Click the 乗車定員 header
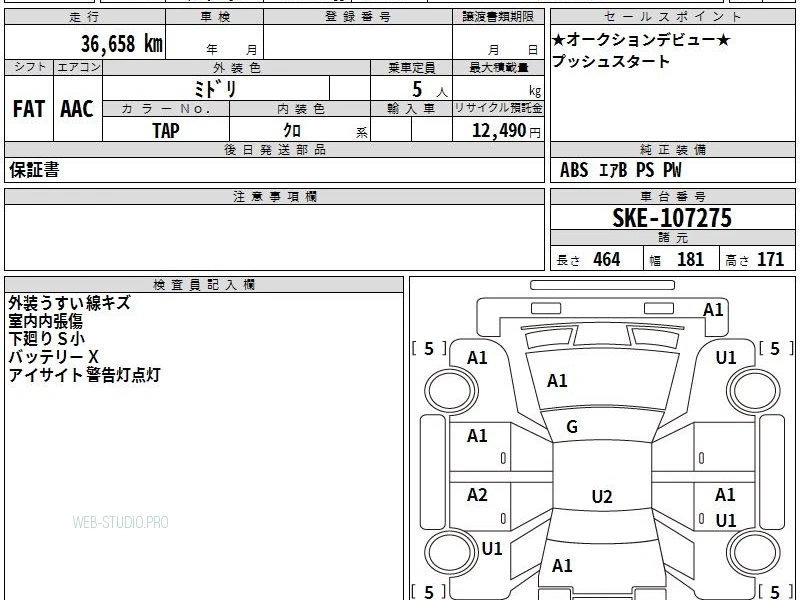The image size is (800, 600). tap(411, 68)
